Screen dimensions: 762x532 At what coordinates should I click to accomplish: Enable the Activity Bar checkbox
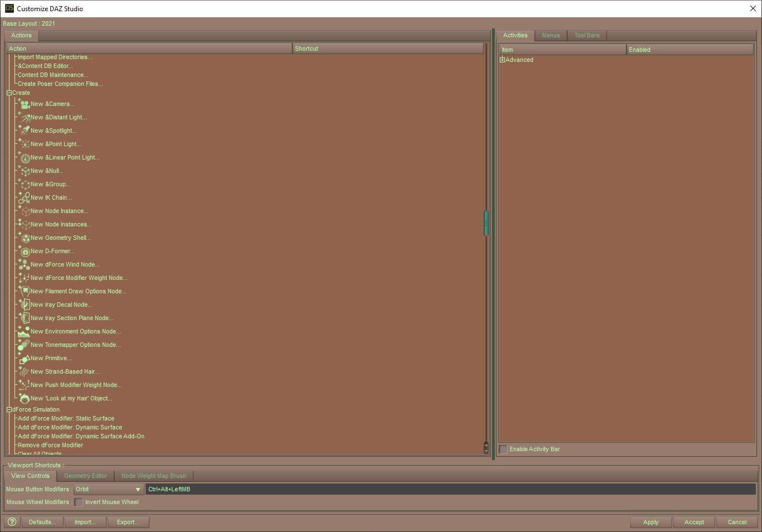[x=503, y=449]
